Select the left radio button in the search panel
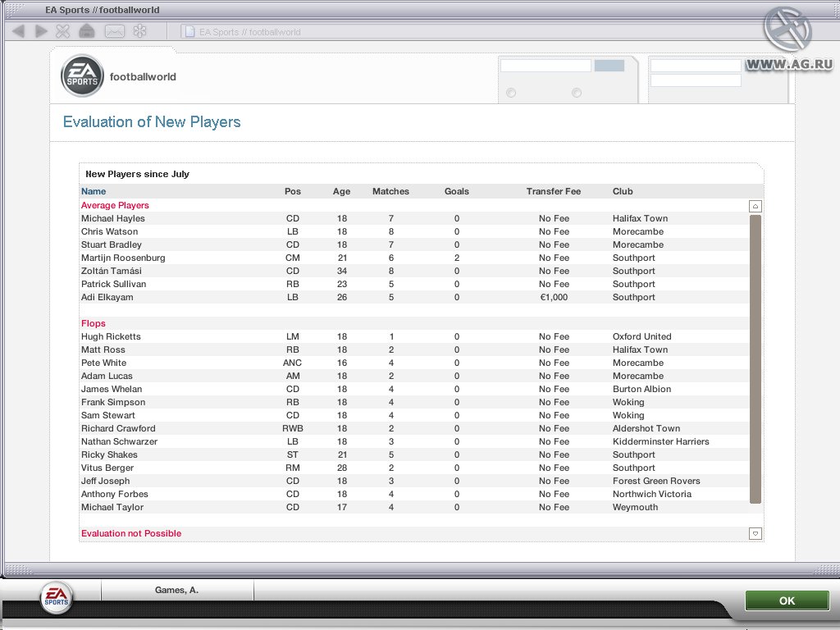840x630 pixels. (x=510, y=93)
